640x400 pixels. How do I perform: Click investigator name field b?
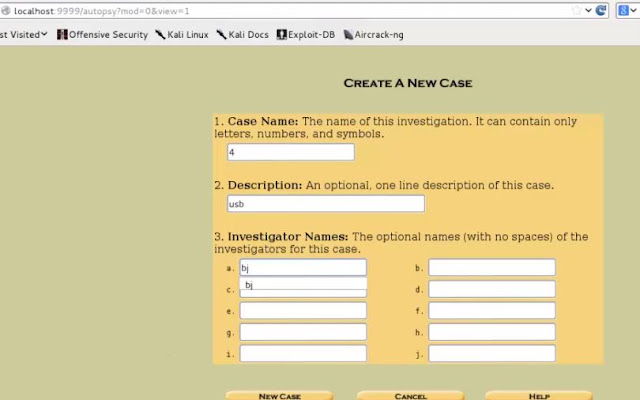[x=492, y=267]
